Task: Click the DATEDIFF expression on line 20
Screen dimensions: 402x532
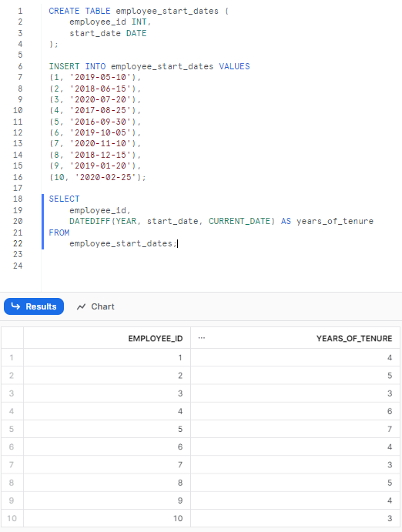Action: pos(172,221)
